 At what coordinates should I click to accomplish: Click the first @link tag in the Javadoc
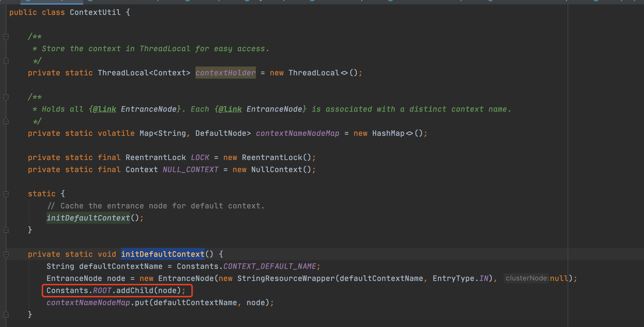click(104, 109)
